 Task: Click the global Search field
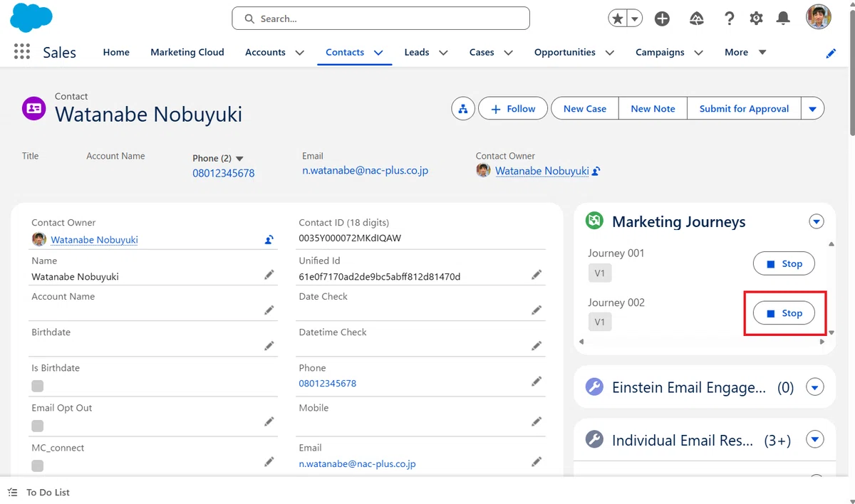tap(380, 19)
